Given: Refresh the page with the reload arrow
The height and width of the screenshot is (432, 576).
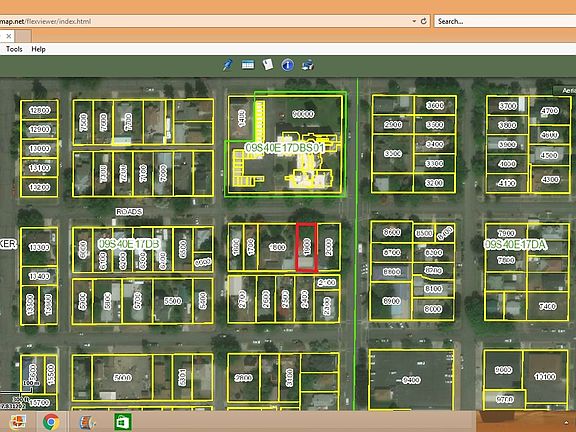Looking at the screenshot, I should [424, 21].
